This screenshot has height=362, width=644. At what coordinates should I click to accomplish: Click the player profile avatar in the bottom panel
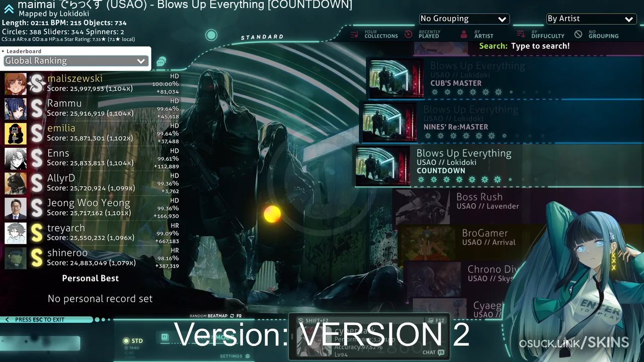point(314,341)
